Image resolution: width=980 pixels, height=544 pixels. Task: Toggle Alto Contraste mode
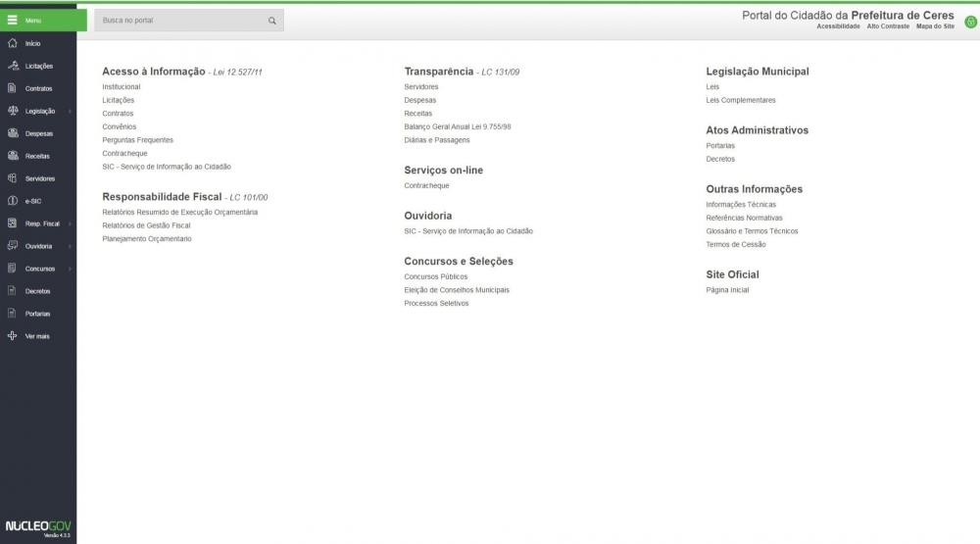(888, 26)
